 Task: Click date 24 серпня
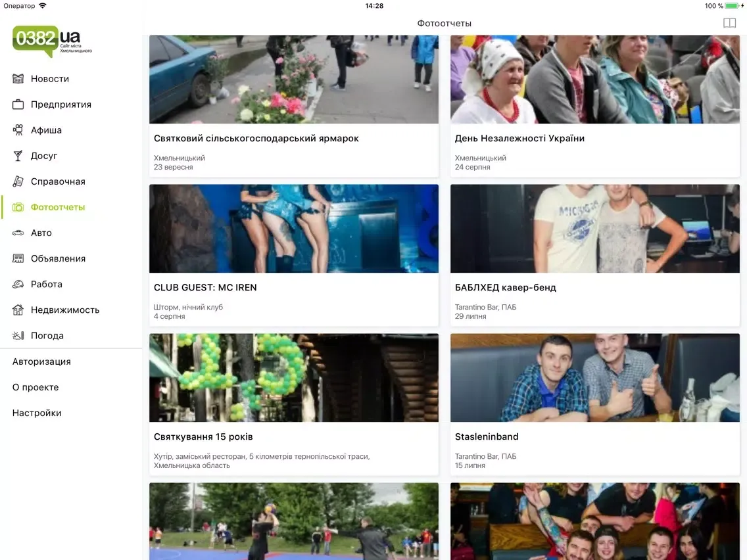pos(472,167)
